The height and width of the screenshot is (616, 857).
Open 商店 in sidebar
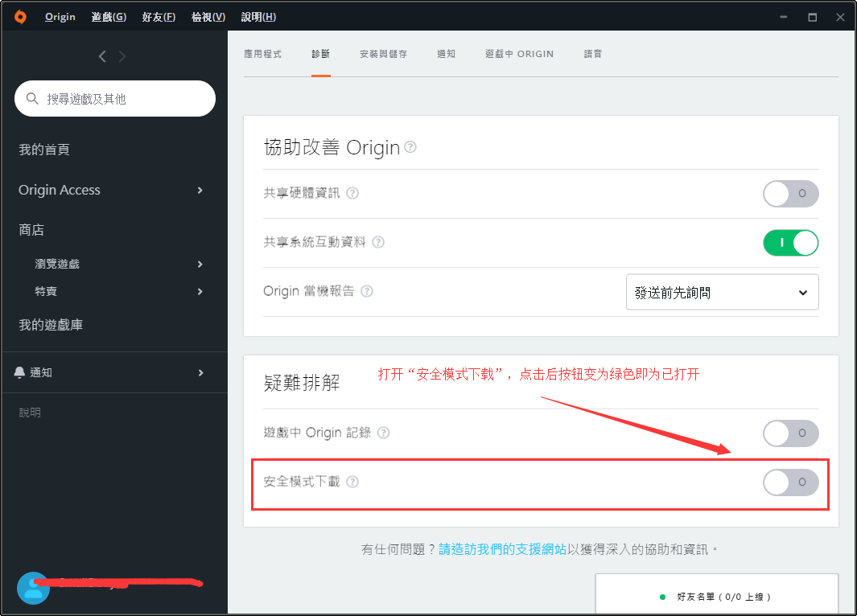31,230
